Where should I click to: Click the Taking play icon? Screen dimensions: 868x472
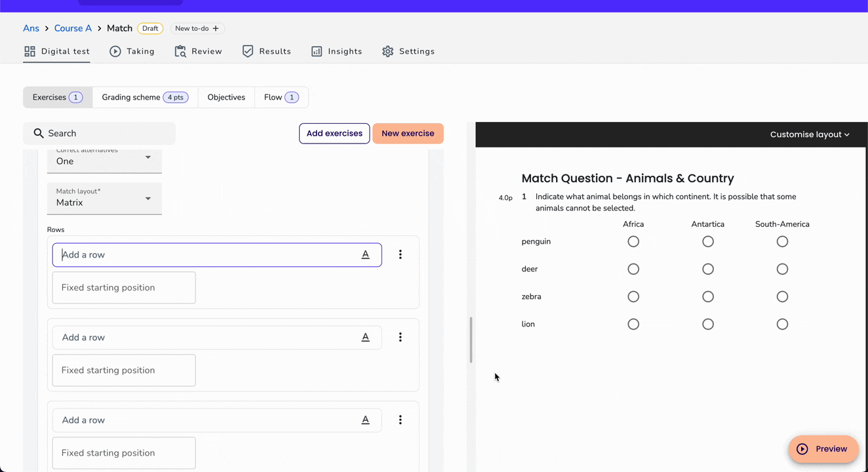(x=115, y=51)
